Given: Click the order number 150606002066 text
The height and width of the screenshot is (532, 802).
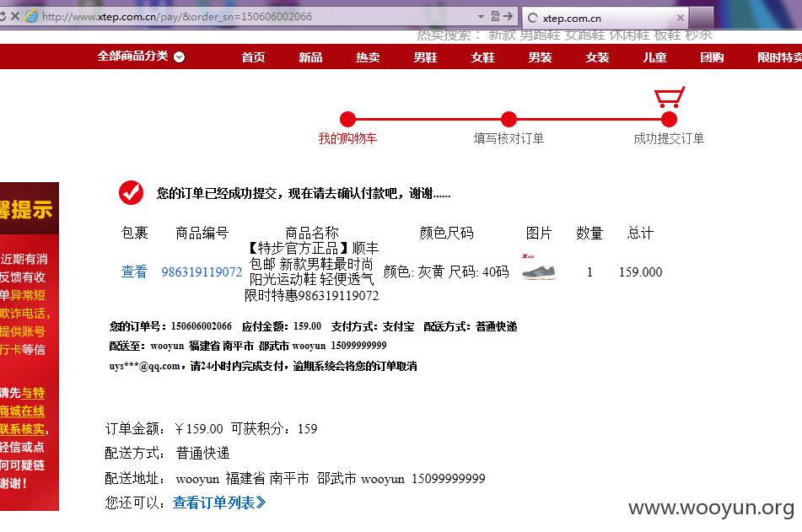Looking at the screenshot, I should [x=201, y=326].
